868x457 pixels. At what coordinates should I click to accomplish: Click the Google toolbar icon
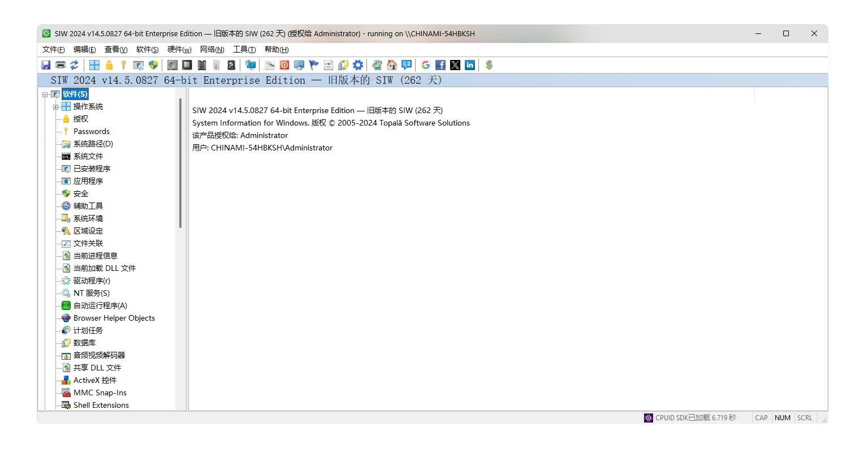pyautogui.click(x=426, y=65)
